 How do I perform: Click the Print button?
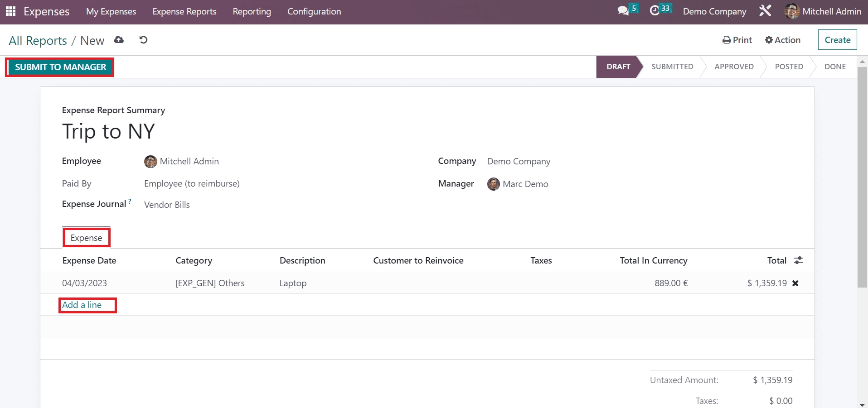click(737, 40)
